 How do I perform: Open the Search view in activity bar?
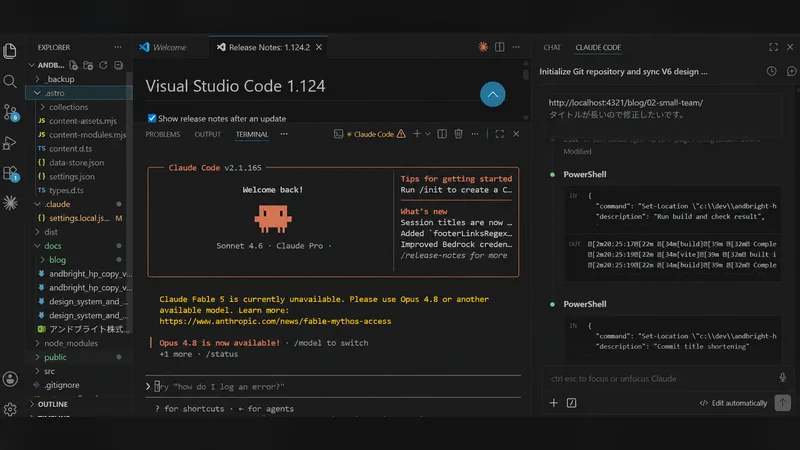tap(10, 81)
